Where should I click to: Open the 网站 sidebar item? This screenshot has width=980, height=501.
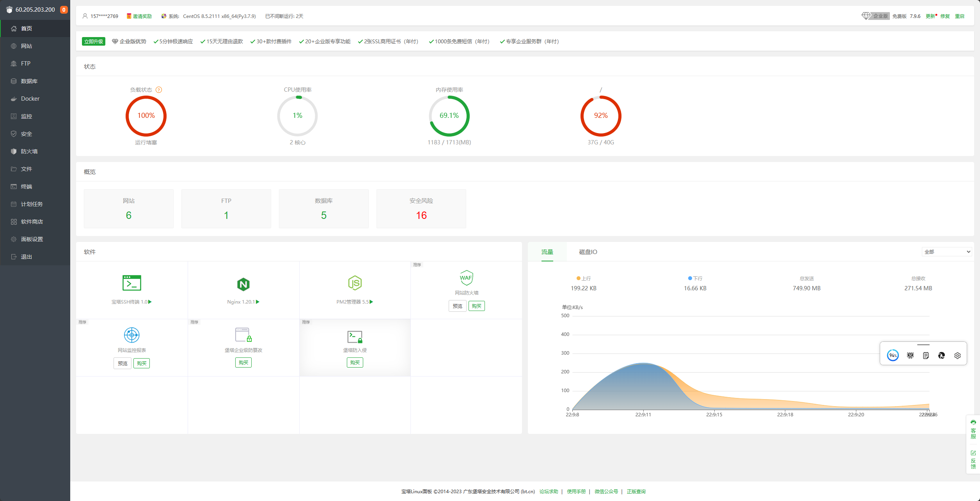pos(35,46)
